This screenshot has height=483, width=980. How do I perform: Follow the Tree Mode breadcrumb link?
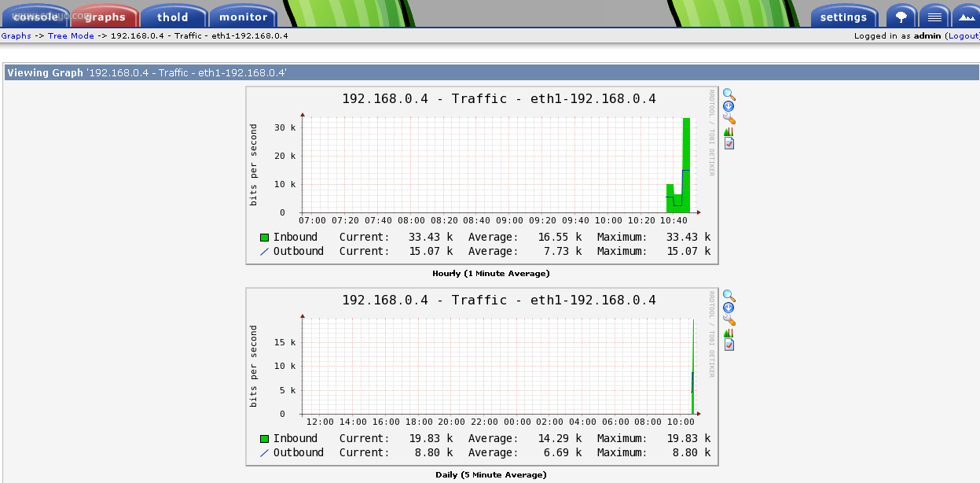tap(71, 36)
